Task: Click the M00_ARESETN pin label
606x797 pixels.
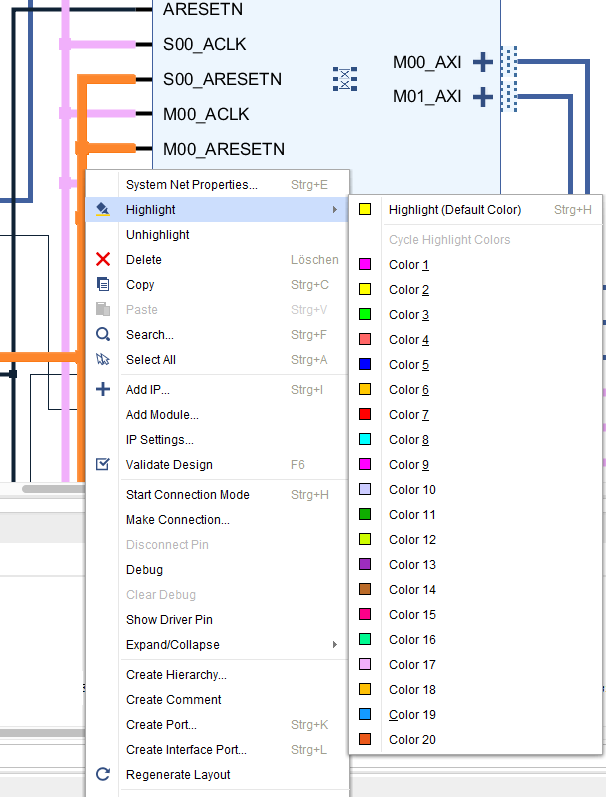Action: (x=224, y=149)
